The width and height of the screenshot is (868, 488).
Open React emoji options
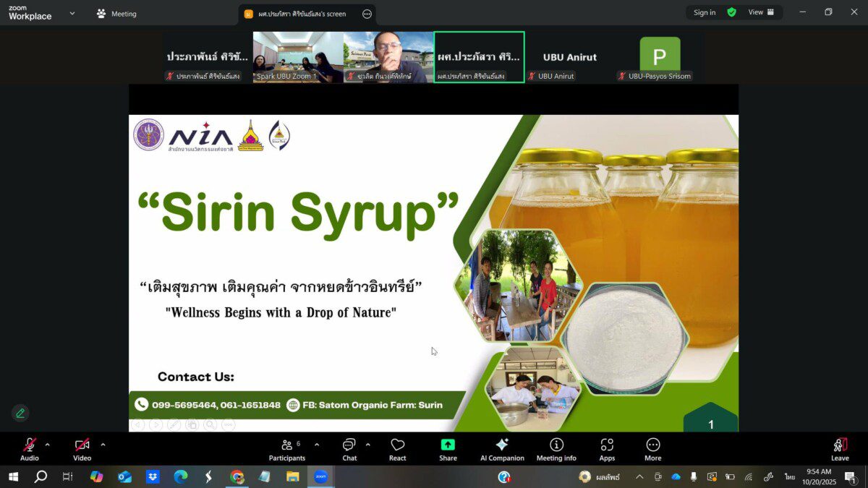pyautogui.click(x=398, y=449)
